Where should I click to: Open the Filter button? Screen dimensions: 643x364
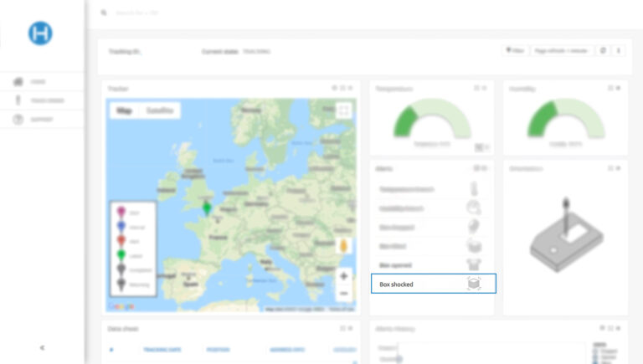515,50
